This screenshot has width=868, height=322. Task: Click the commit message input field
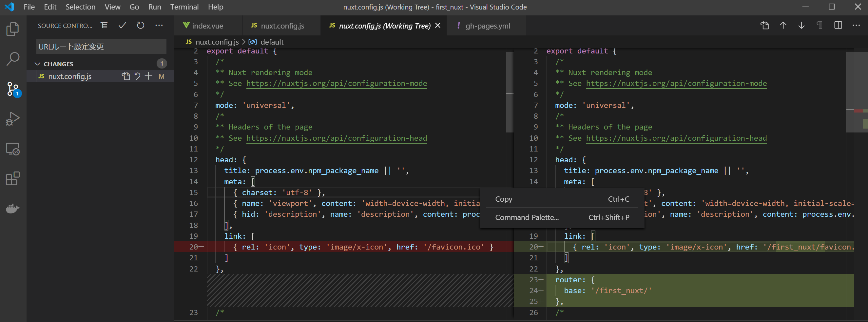pyautogui.click(x=101, y=47)
